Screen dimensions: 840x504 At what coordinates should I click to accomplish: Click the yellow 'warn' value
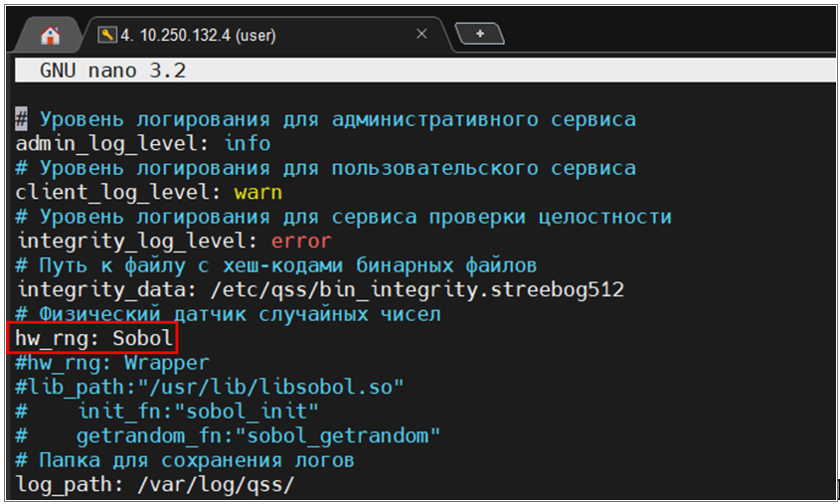pos(258,192)
